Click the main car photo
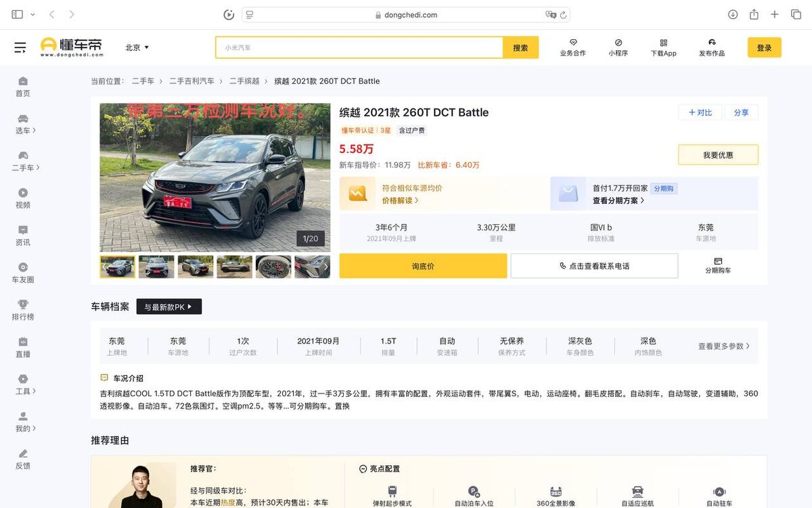This screenshot has height=508, width=812. pos(215,177)
